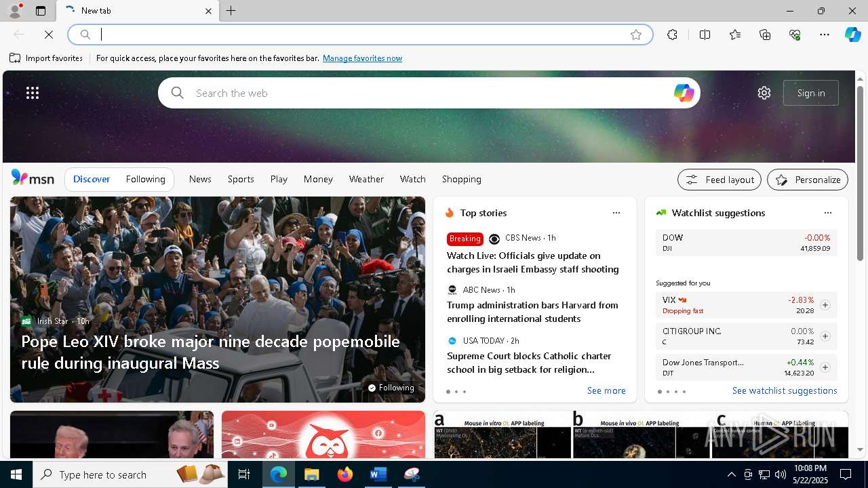Image resolution: width=868 pixels, height=488 pixels.
Task: Switch to the Following feed tab
Action: tap(145, 179)
